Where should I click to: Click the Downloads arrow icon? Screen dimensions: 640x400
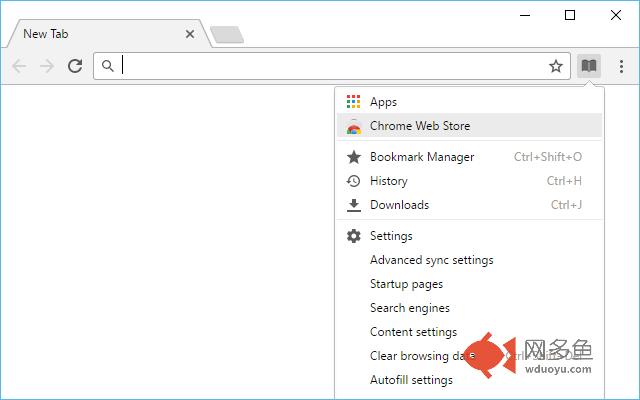[x=353, y=205]
